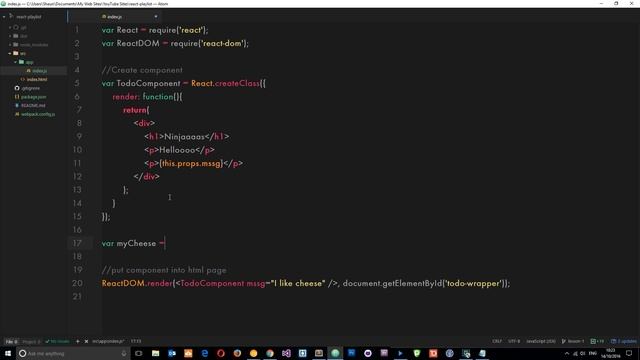The width and height of the screenshot is (640, 360).
Task: Click the src\app\index.js path in status bar
Action: [x=108, y=341]
